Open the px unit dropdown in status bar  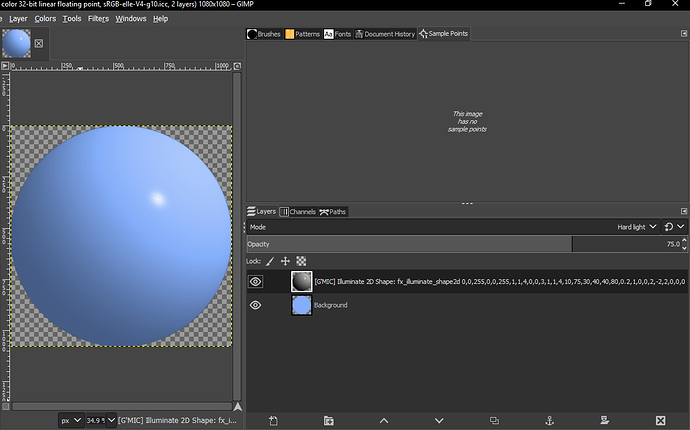point(70,420)
